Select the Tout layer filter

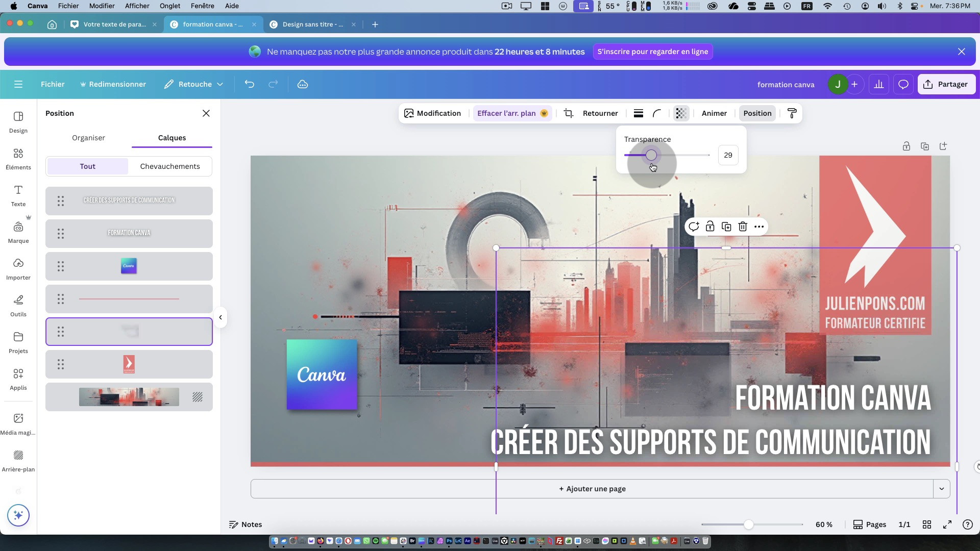pyautogui.click(x=87, y=166)
